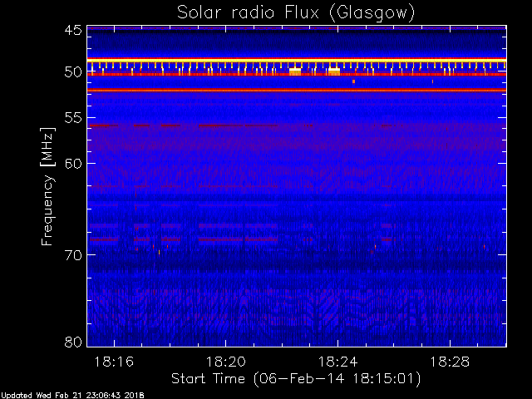Click the 18:16 time axis label

tap(114, 362)
